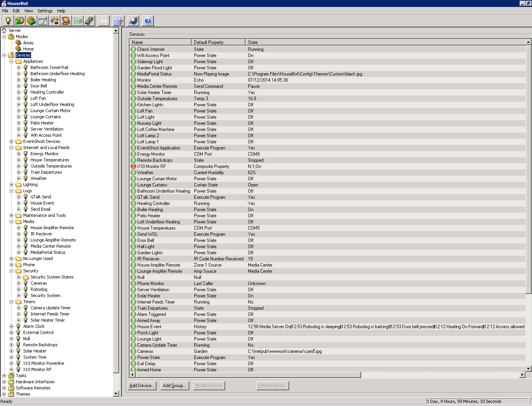This screenshot has height=406, width=532.
Task: Click the tree panel scrollbar up arrow
Action: point(116,30)
